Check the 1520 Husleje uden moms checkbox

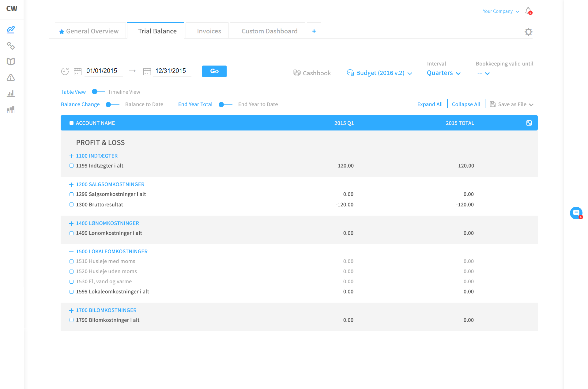click(x=71, y=271)
